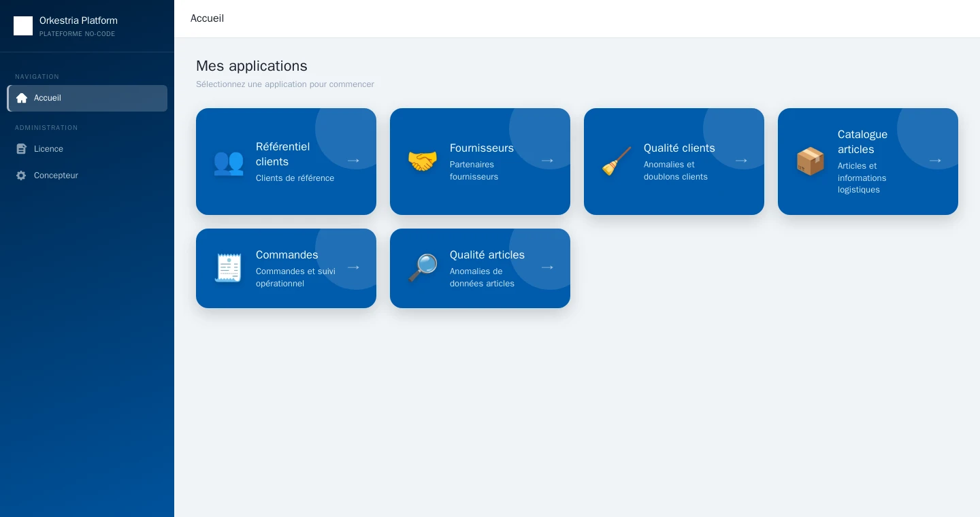Viewport: 980px width, 517px height.
Task: Click the people icon on Référentiel clients
Action: point(229,162)
